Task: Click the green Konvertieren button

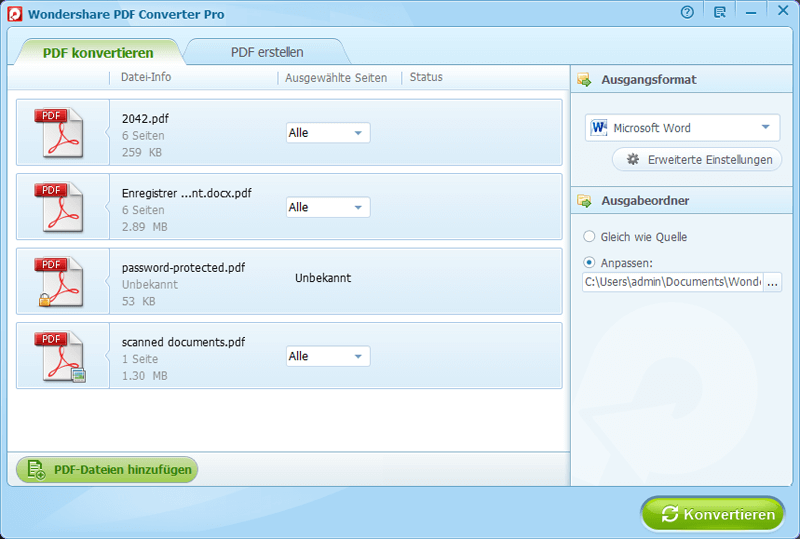Action: coord(713,513)
